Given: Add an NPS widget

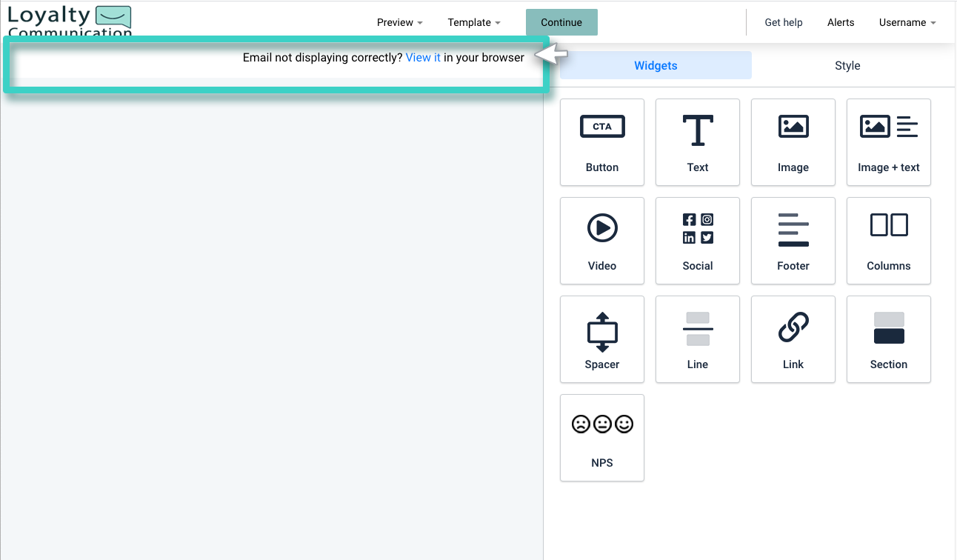Looking at the screenshot, I should click(602, 438).
